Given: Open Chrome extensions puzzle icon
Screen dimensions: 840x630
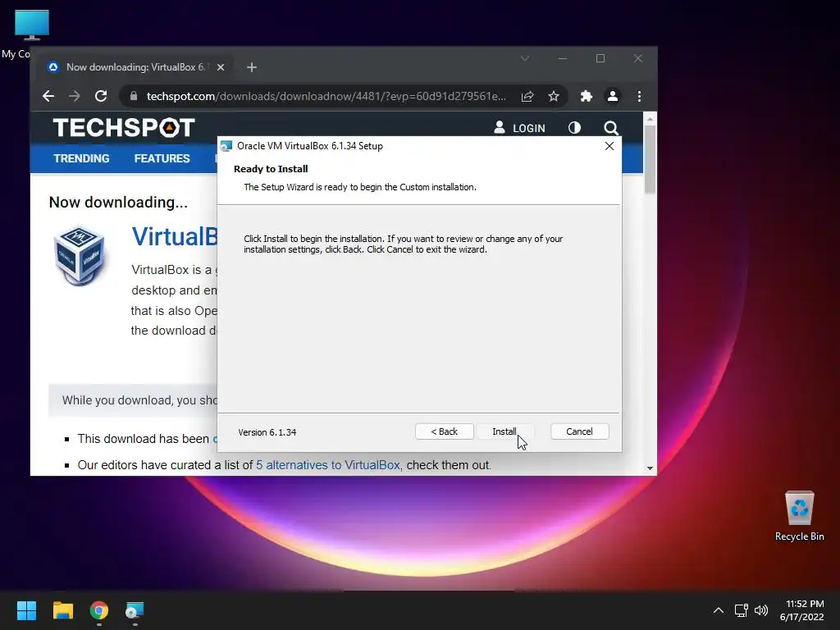Looking at the screenshot, I should tap(587, 97).
